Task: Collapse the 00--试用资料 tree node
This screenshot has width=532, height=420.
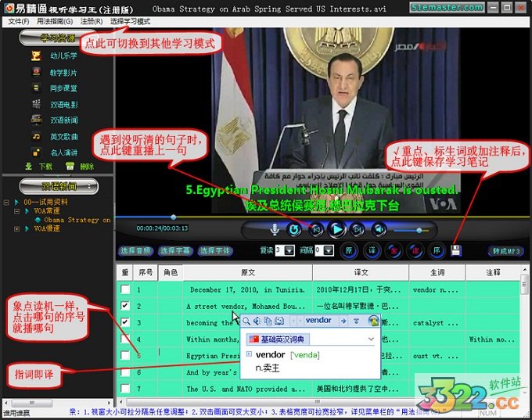Action: click(6, 203)
